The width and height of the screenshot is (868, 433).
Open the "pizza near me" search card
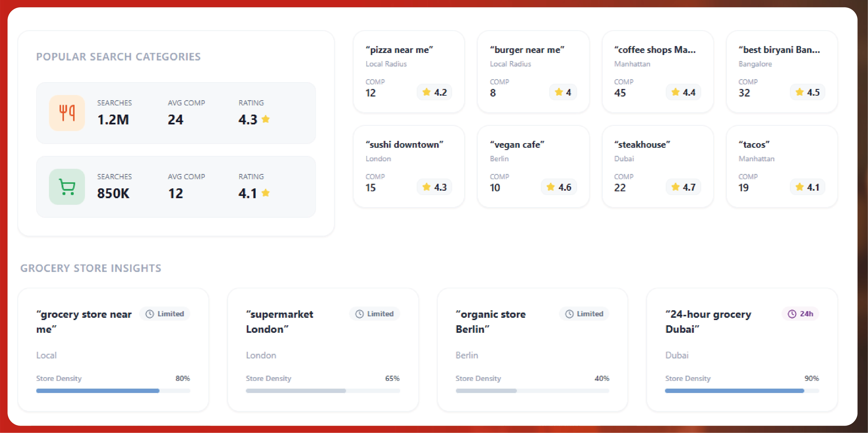tap(408, 71)
